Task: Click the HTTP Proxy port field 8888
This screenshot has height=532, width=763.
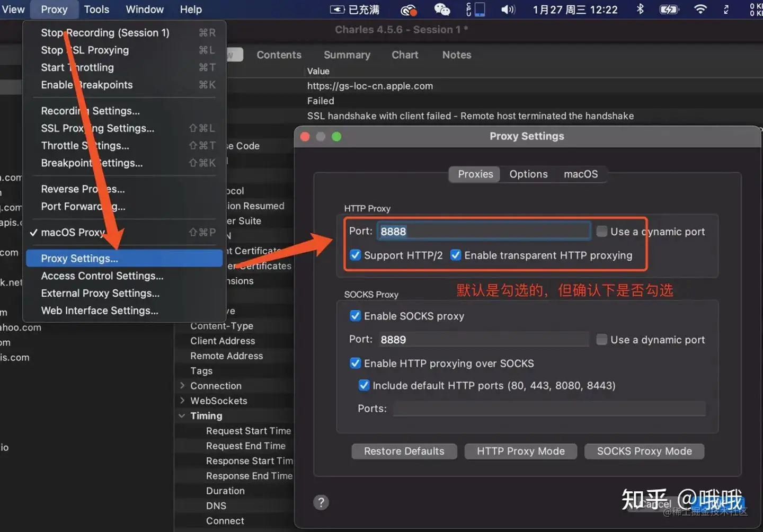Action: (484, 231)
